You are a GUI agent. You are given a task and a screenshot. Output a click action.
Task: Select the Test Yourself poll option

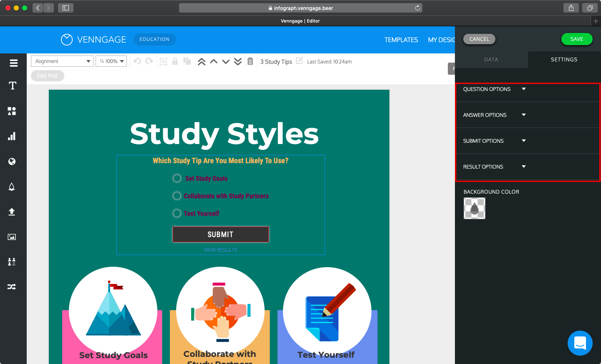(177, 213)
